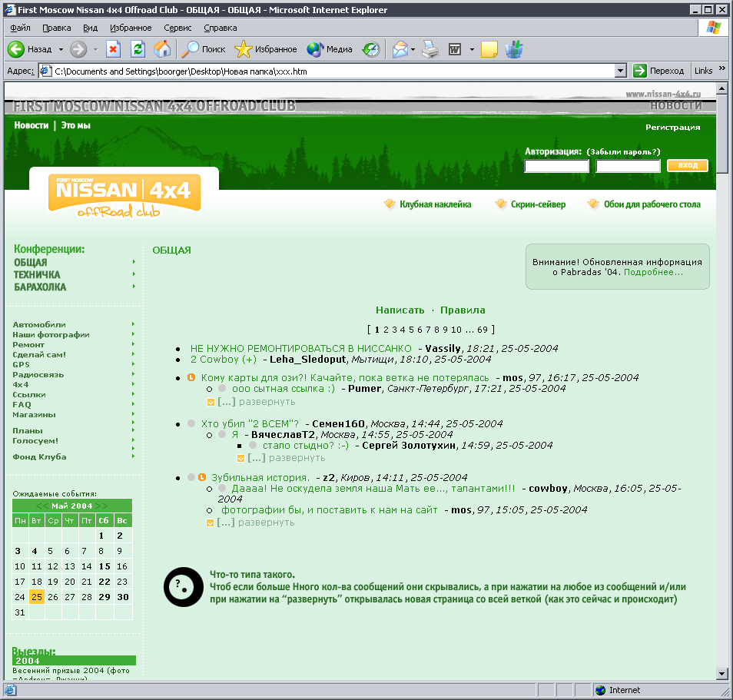Click the Подробнее link about Pabradas
Image resolution: width=733 pixels, height=700 pixels.
coord(654,272)
